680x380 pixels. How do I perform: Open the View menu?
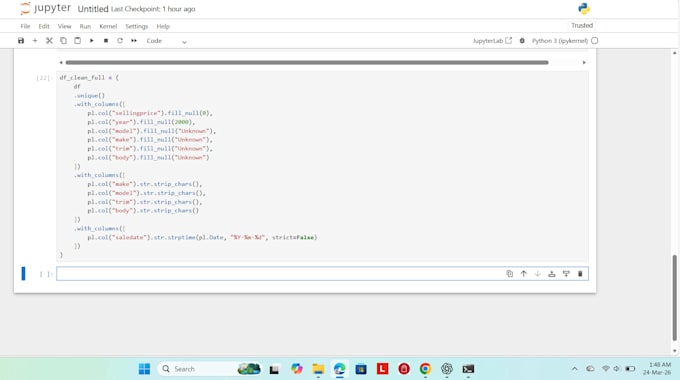[64, 26]
